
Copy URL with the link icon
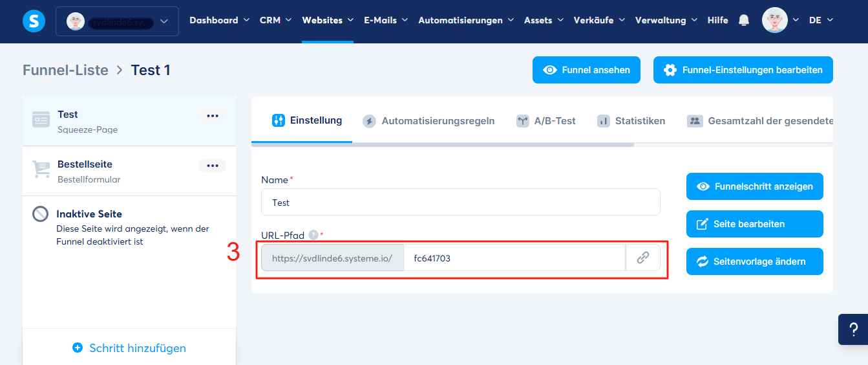(642, 258)
